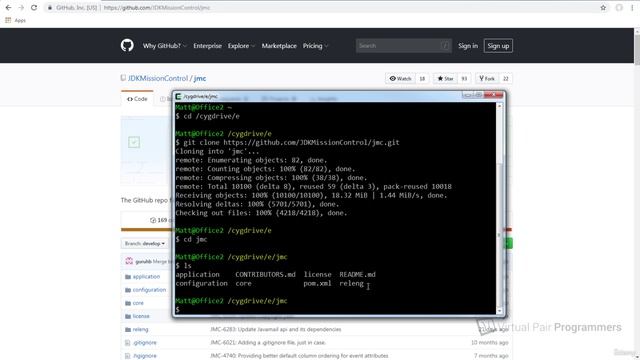Reload the page with the refresh icon
Image resolution: width=640 pixels, height=360 pixels.
[x=34, y=7]
